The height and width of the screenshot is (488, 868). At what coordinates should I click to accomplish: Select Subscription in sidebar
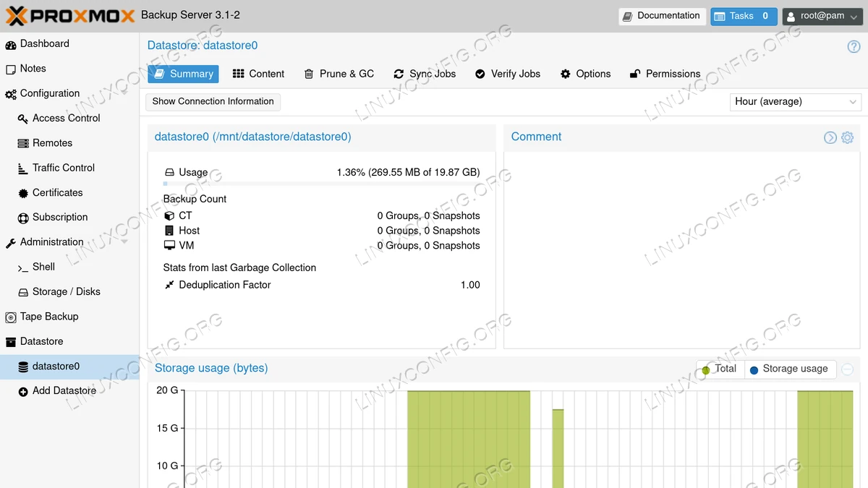pyautogui.click(x=69, y=218)
